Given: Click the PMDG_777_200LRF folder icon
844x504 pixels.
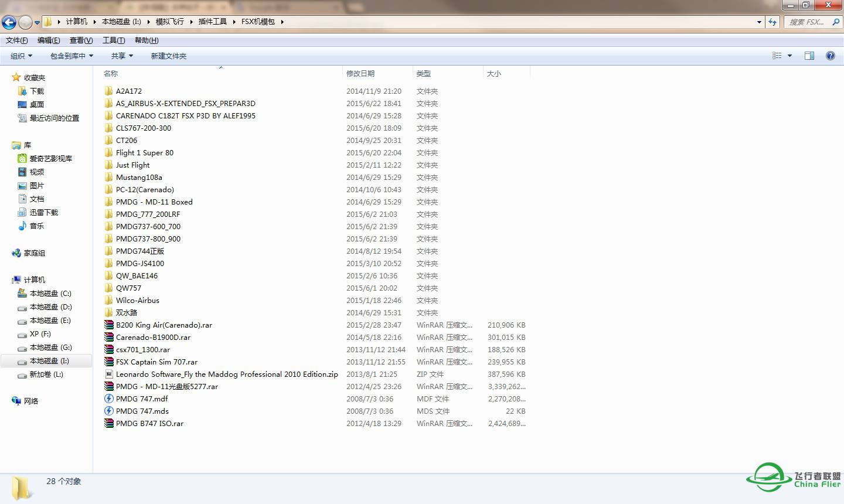Looking at the screenshot, I should (108, 214).
